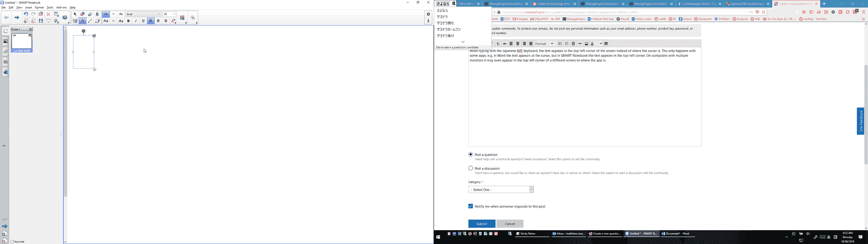Save the notebook with the floppy disk icon
This screenshot has height=244, width=868.
[x=41, y=21]
